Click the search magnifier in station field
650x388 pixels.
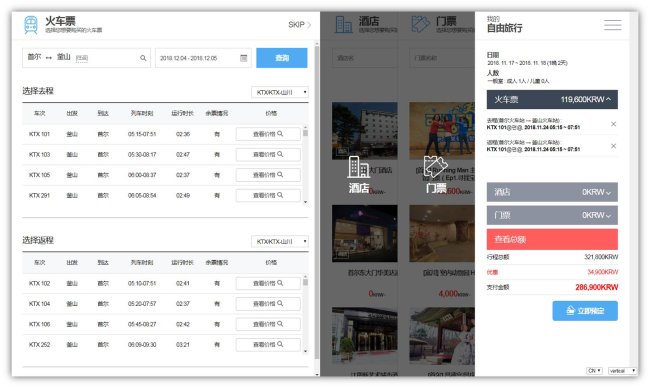[x=143, y=58]
